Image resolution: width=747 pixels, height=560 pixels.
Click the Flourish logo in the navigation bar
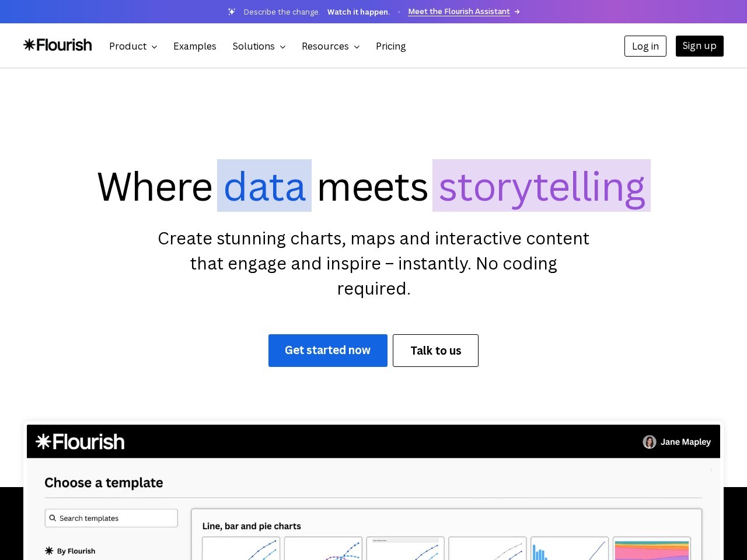click(58, 45)
